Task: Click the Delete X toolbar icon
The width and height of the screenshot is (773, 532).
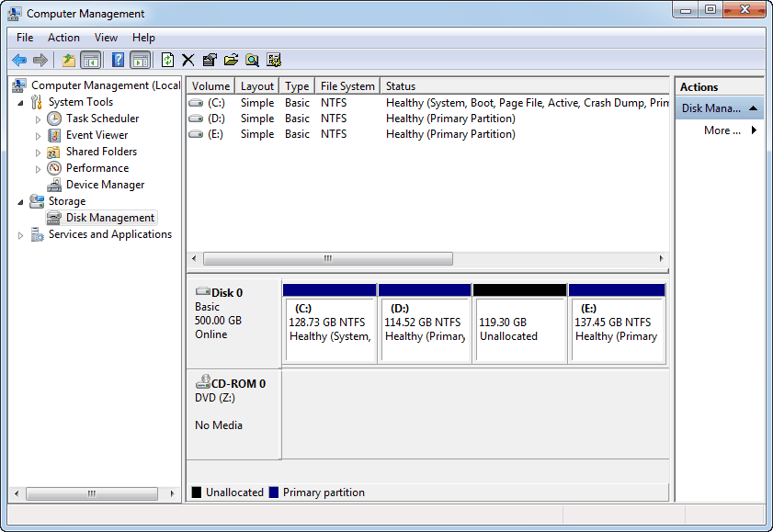Action: [x=188, y=60]
